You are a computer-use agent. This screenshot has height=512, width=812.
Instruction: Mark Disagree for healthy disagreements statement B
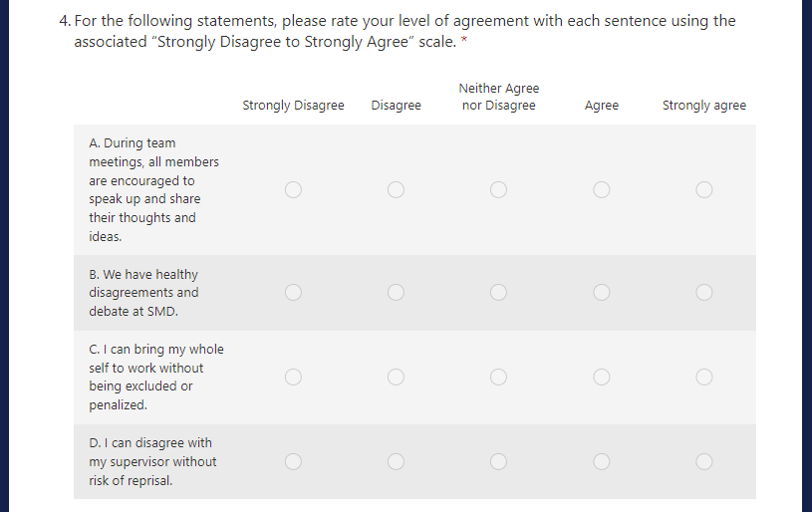[396, 292]
